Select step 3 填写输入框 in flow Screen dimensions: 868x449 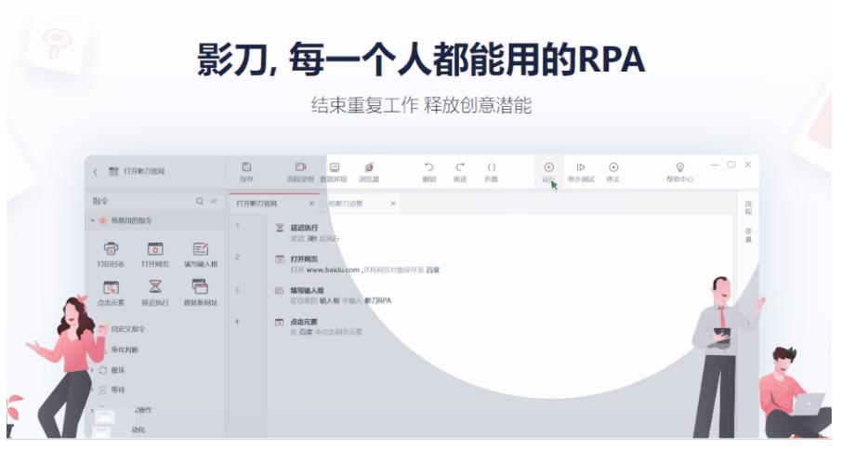[x=308, y=291]
